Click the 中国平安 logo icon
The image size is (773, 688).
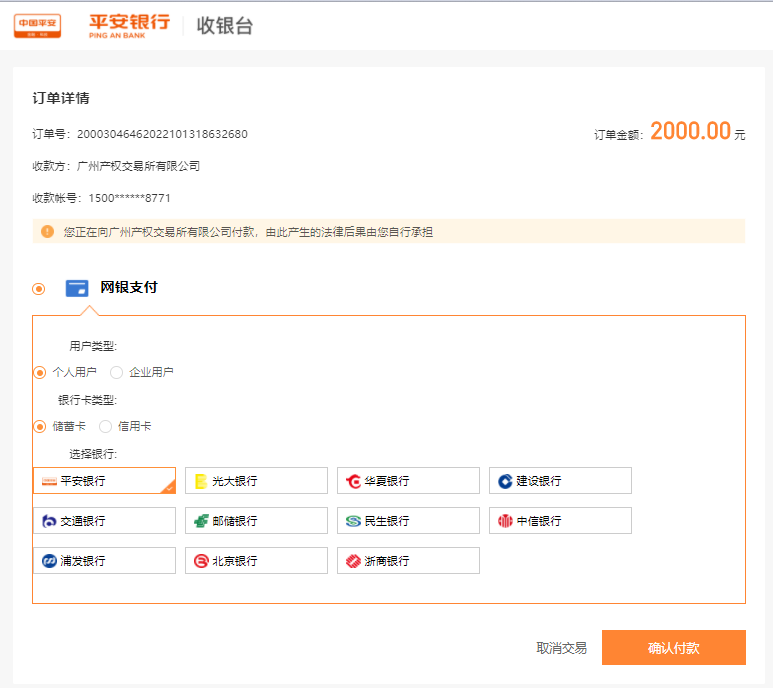37,26
